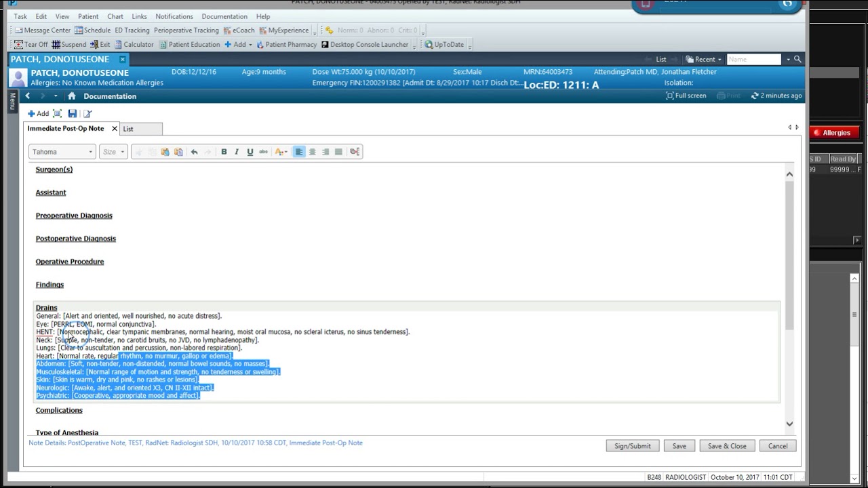Click the Exit toolbar button
The width and height of the screenshot is (868, 488).
[100, 45]
